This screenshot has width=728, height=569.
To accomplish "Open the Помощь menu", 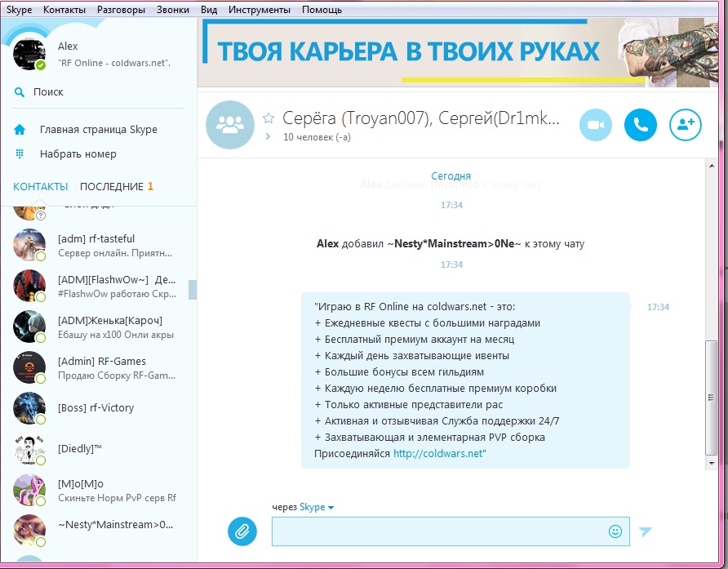I will [322, 10].
